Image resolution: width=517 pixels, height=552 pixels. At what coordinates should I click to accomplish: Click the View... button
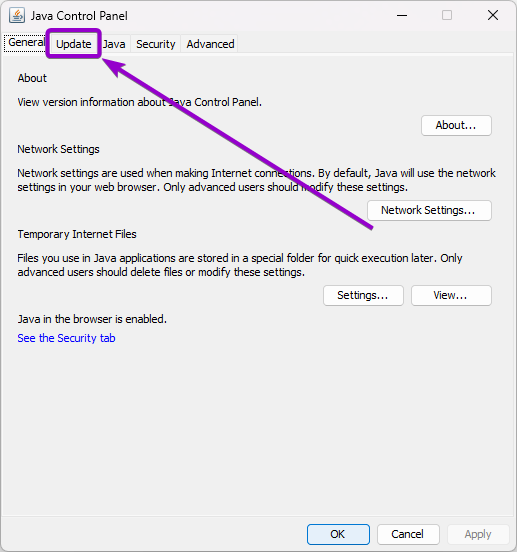coord(451,295)
